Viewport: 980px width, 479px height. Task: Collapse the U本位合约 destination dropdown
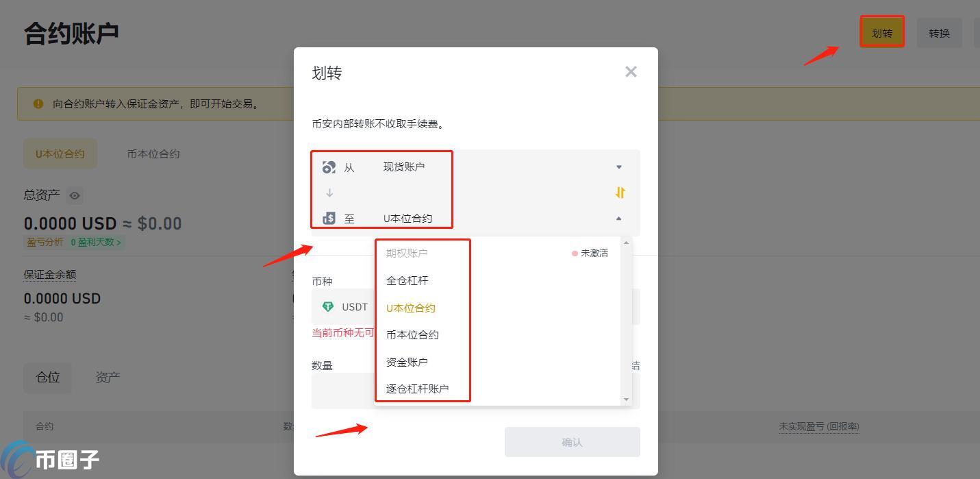pyautogui.click(x=618, y=219)
